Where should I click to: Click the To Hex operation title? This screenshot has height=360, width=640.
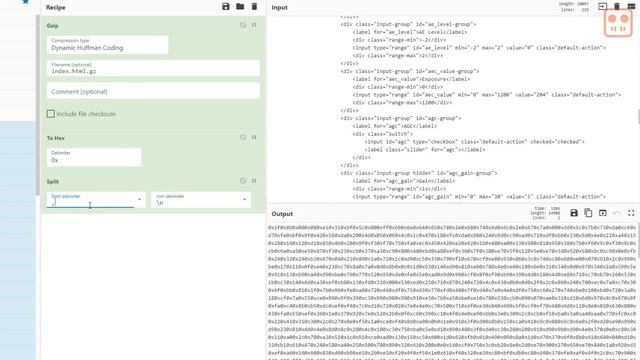click(x=56, y=138)
